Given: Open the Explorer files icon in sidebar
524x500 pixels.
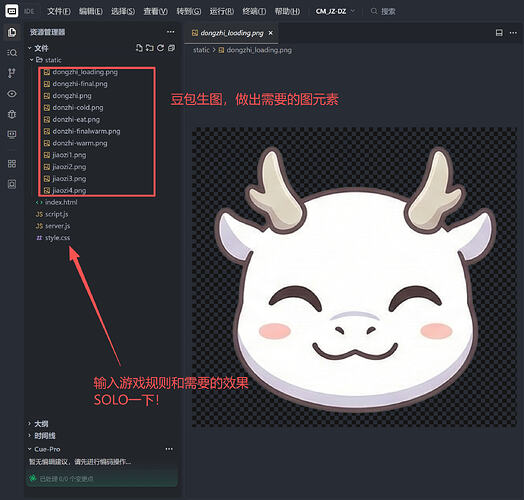Looking at the screenshot, I should (x=12, y=32).
